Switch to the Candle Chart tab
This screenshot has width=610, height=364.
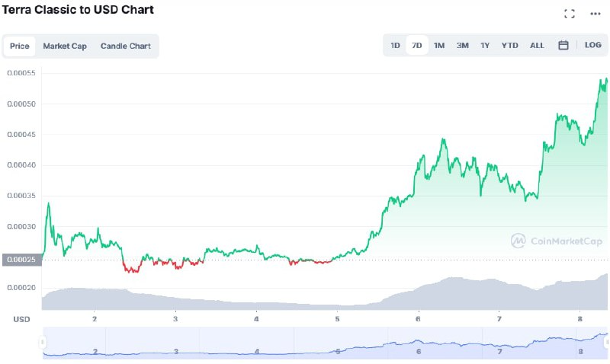[126, 46]
